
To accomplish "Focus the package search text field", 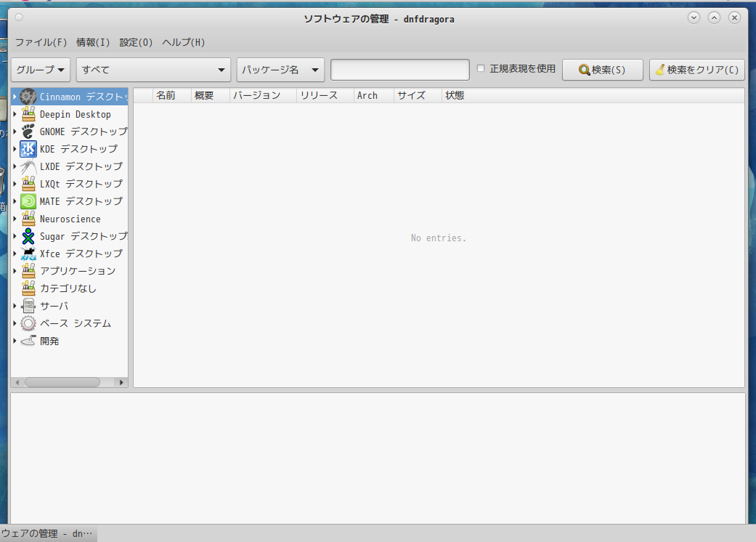I will point(399,70).
